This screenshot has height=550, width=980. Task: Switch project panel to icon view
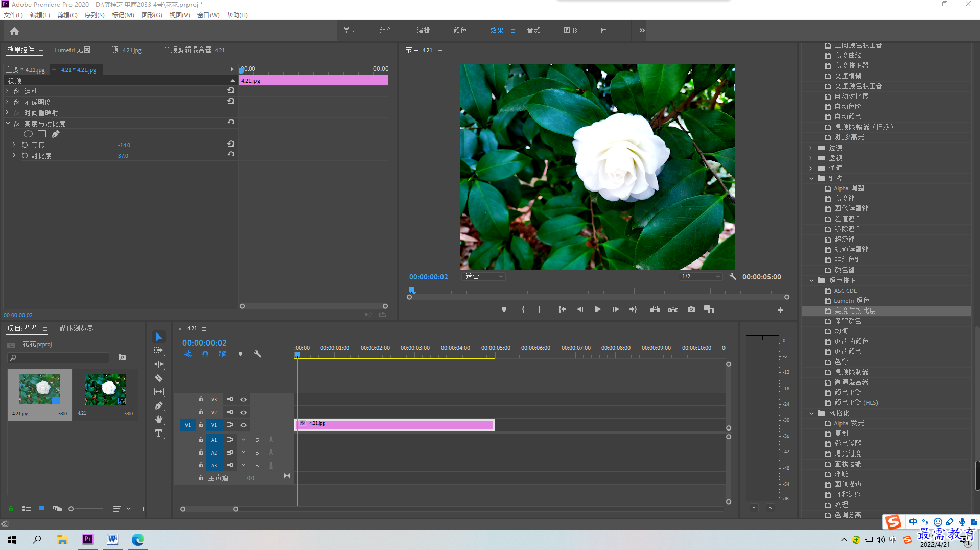click(x=42, y=509)
